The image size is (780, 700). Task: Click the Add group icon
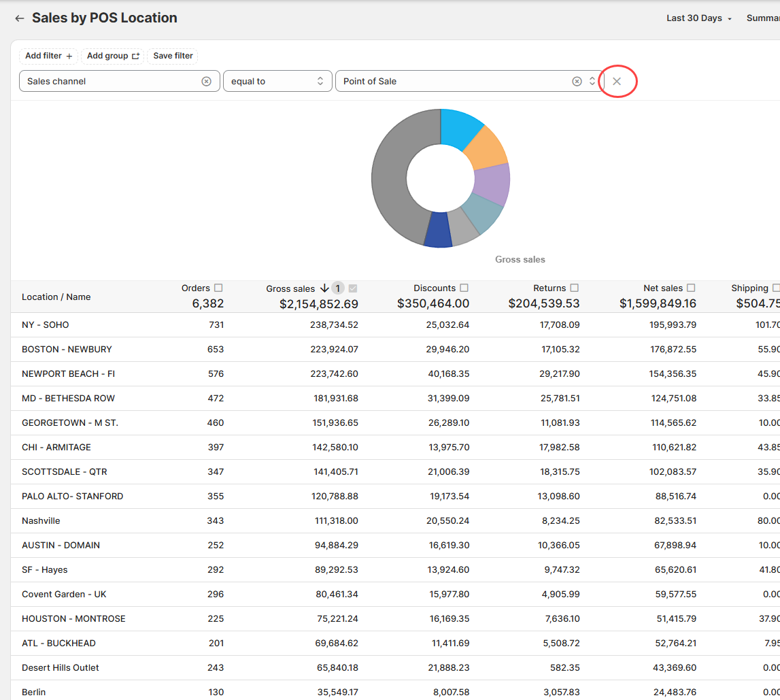[135, 56]
